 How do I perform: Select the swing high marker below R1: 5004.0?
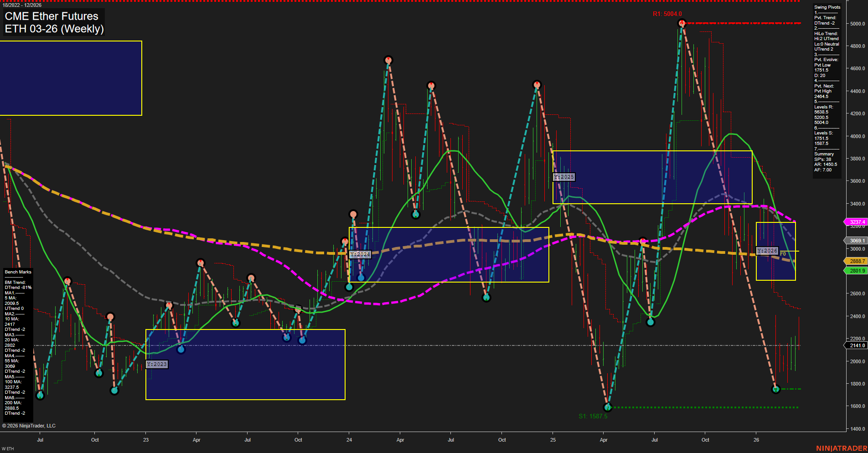tap(681, 22)
